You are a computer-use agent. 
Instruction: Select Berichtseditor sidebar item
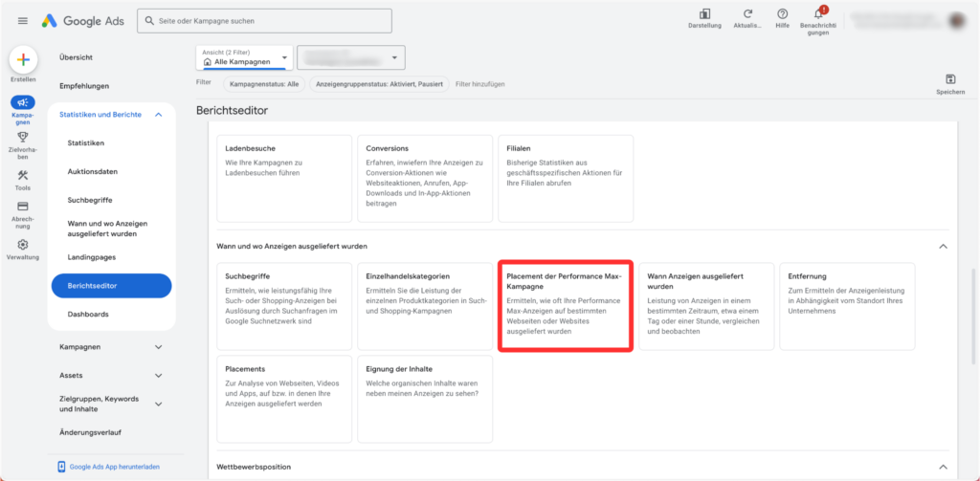coord(111,286)
